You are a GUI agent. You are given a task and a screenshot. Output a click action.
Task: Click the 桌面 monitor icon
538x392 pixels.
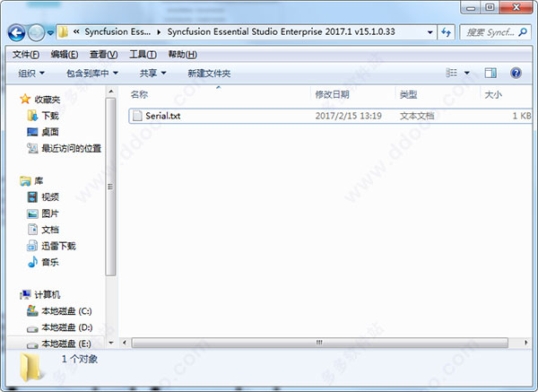point(32,132)
